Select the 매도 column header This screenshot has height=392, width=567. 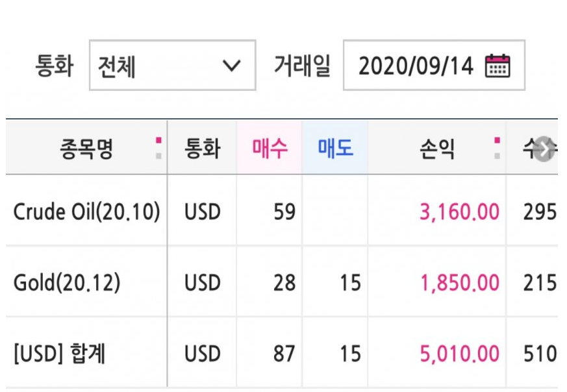[x=335, y=148]
